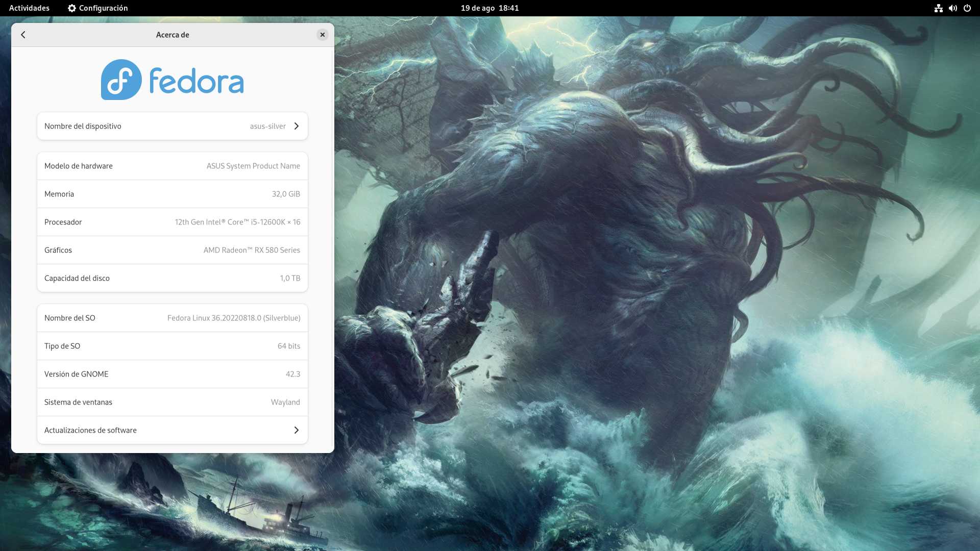The image size is (980, 551).
Task: Click the Fedora logo image
Action: click(172, 80)
